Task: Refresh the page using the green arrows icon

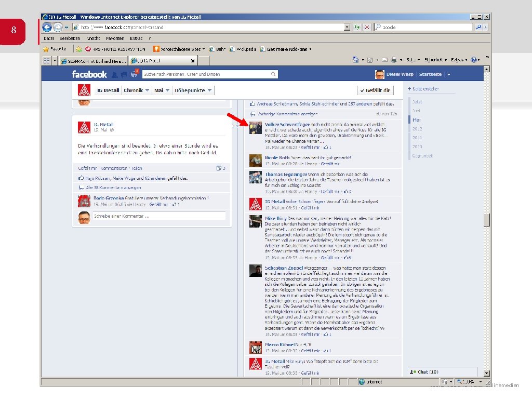Action: pyautogui.click(x=357, y=27)
